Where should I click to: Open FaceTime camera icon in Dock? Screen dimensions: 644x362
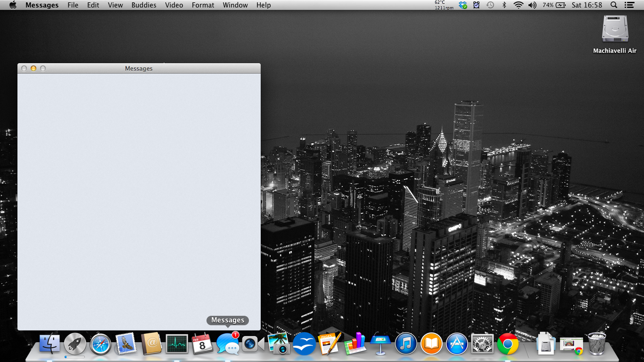(254, 344)
